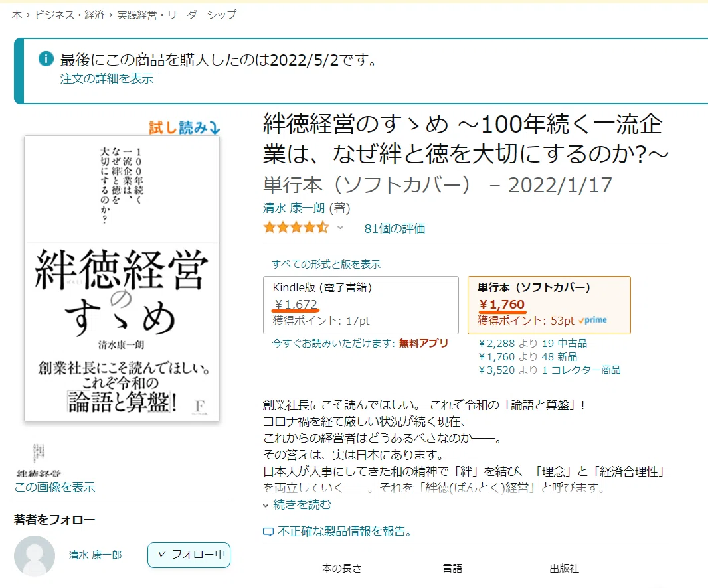Image resolution: width=708 pixels, height=588 pixels.
Task: Open the 本 breadcrumb link
Action: (17, 15)
